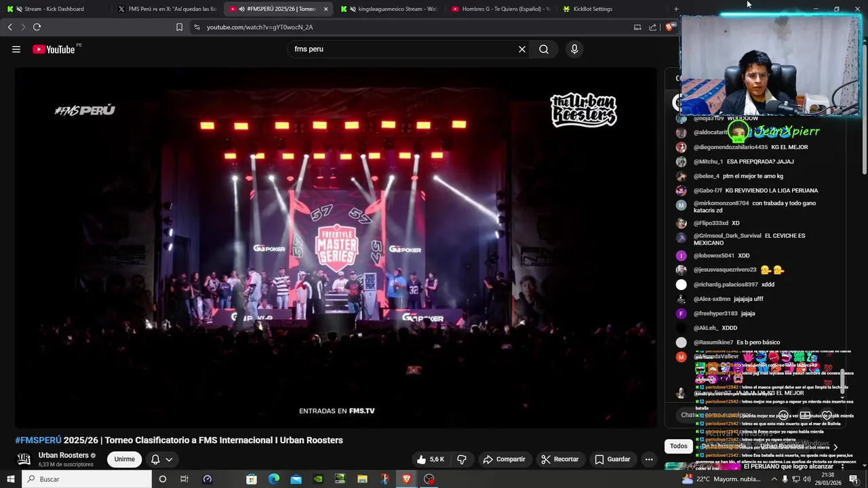Image resolution: width=868 pixels, height=488 pixels.
Task: Click the video player to pause
Action: [x=336, y=247]
